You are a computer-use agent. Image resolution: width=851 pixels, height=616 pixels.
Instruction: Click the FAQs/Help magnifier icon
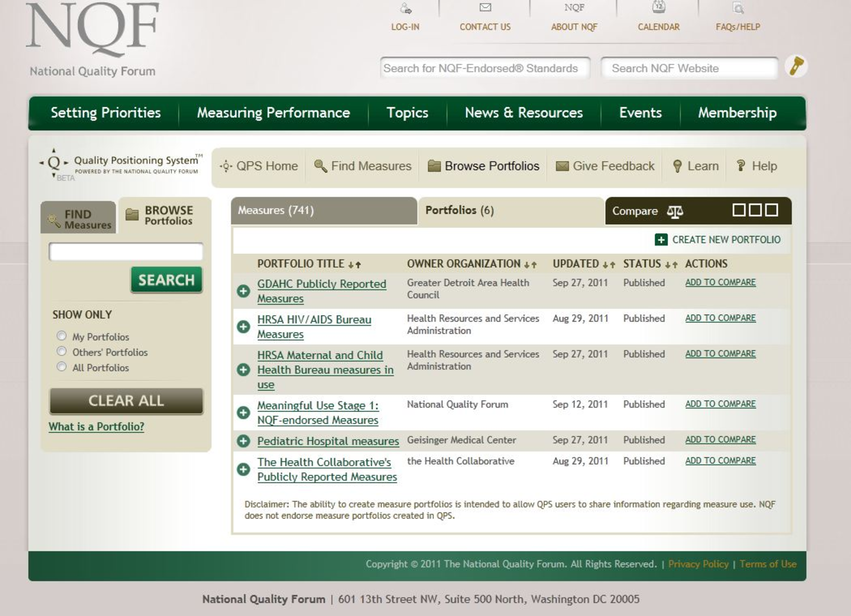738,8
